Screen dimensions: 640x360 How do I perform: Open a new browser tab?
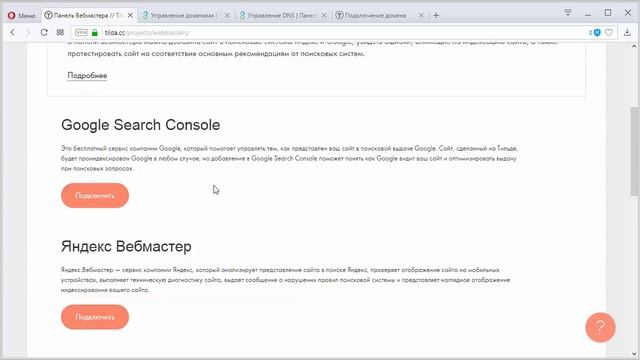pos(436,16)
